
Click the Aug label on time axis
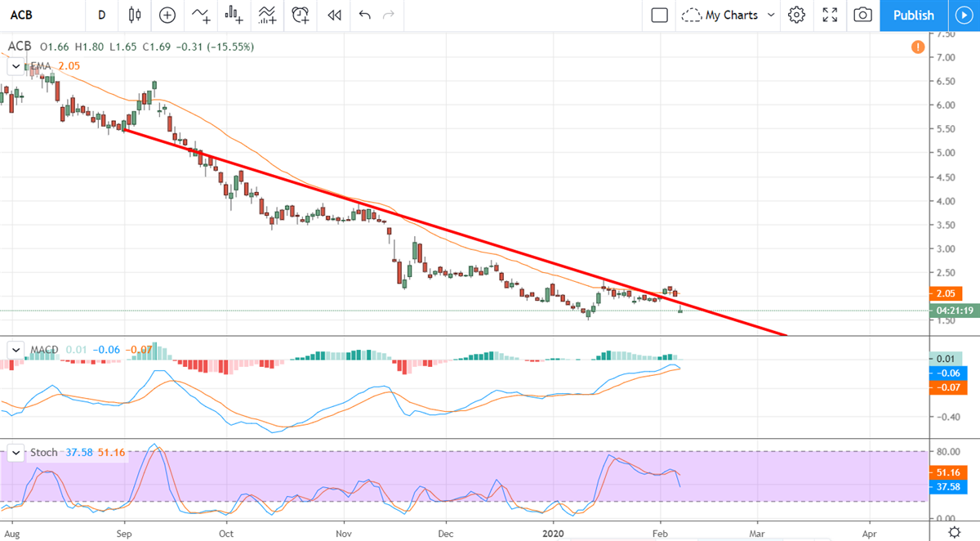click(12, 532)
